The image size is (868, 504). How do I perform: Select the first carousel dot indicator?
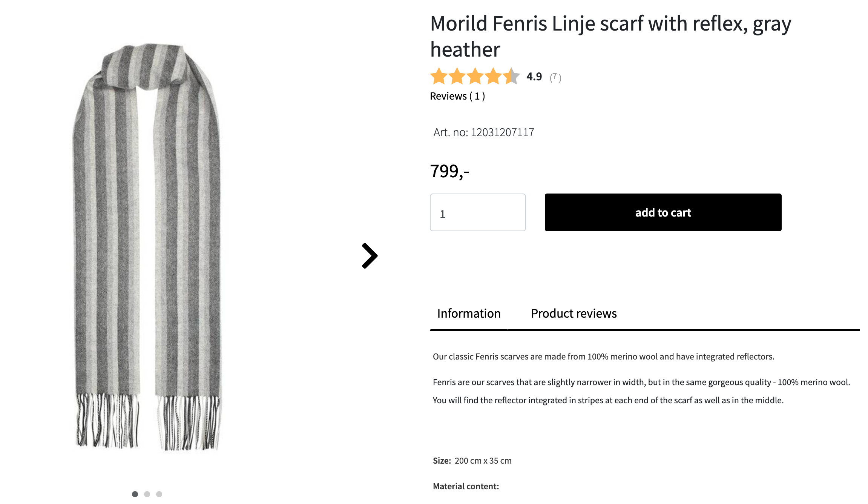tap(135, 494)
